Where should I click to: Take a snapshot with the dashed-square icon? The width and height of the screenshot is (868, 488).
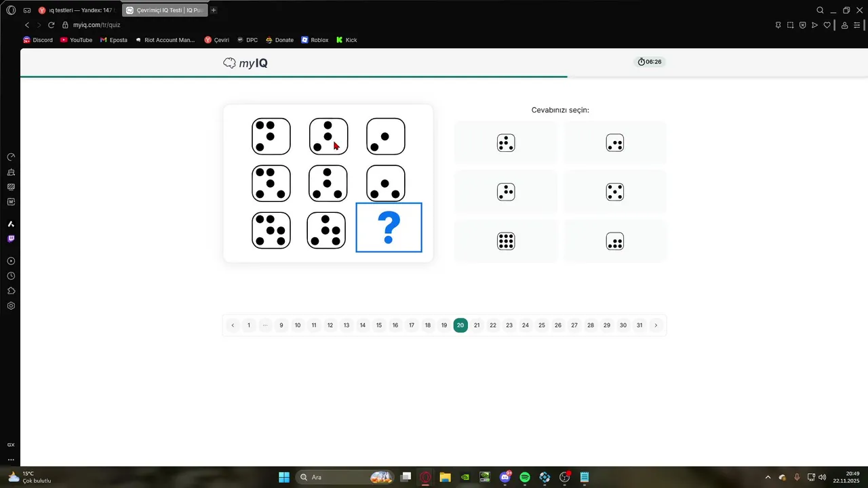pos(791,25)
